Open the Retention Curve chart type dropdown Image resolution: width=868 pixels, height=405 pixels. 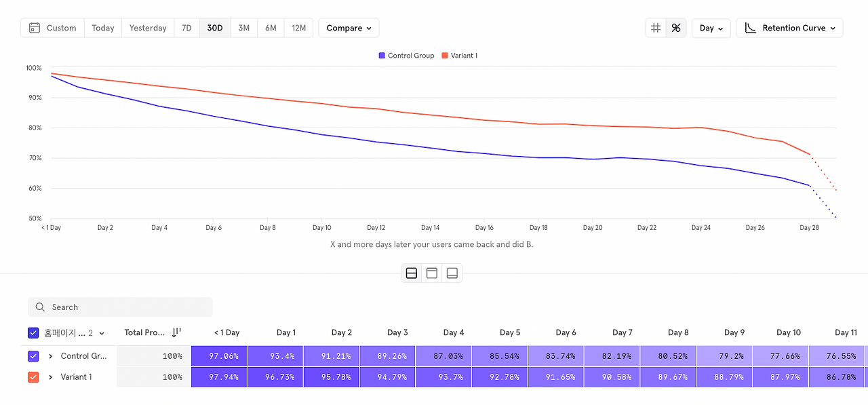pyautogui.click(x=790, y=28)
